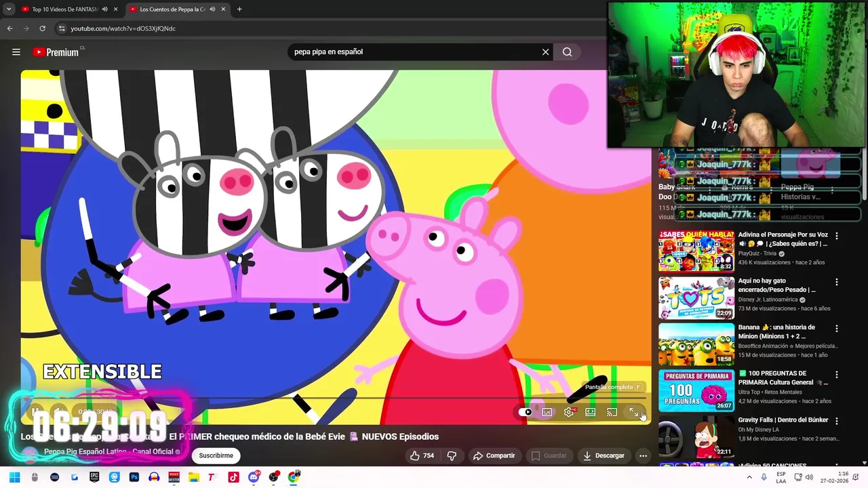Viewport: 868px width, 488px height.
Task: Open options menu for the Banana Minion video
Action: tap(837, 328)
